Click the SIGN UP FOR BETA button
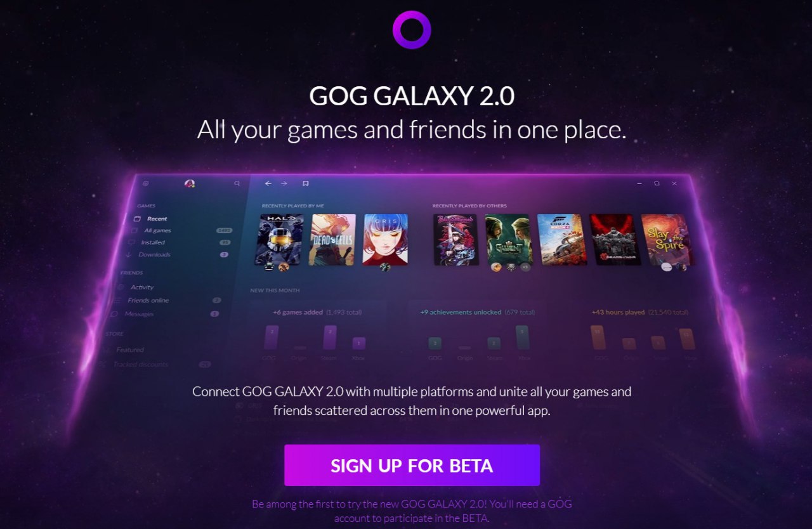Screen dimensions: 812x529 (x=412, y=465)
